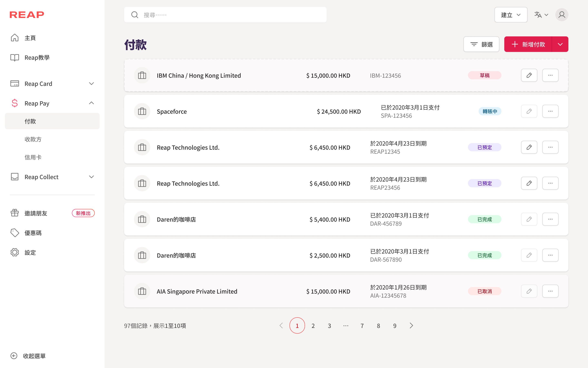The image size is (588, 368).
Task: Open Reap教學 tutorials
Action: tap(37, 58)
